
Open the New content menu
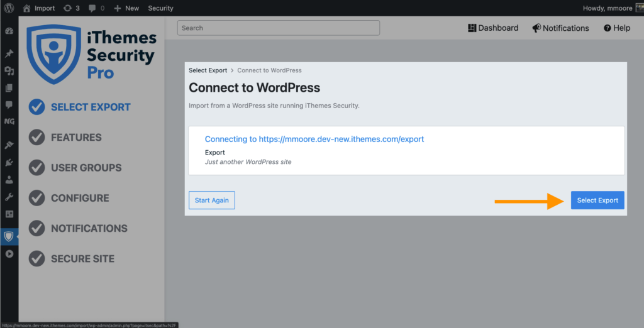tap(126, 8)
